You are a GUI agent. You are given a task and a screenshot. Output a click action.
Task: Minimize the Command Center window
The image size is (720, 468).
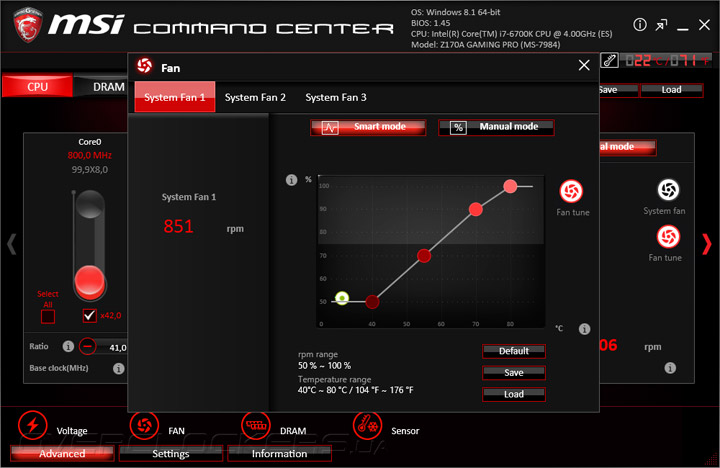pos(683,27)
